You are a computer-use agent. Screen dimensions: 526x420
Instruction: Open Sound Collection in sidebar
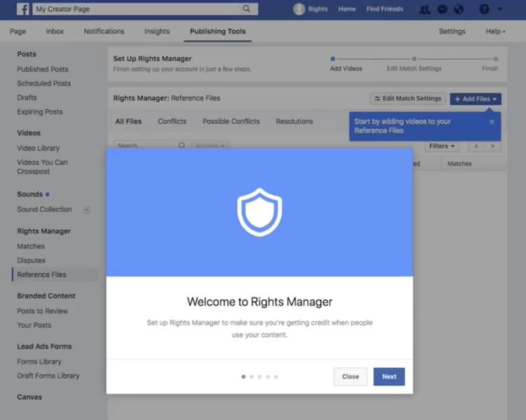point(44,210)
